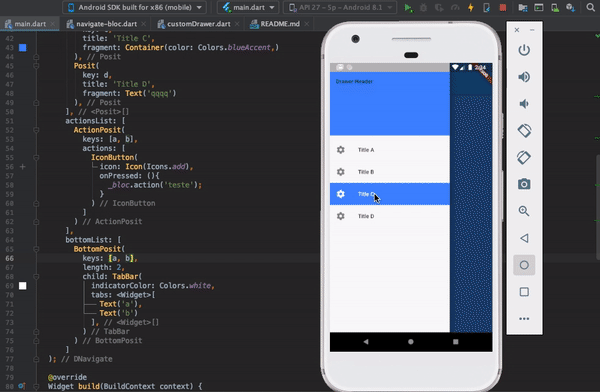Close the customDrawer.dart tab

pos(237,24)
